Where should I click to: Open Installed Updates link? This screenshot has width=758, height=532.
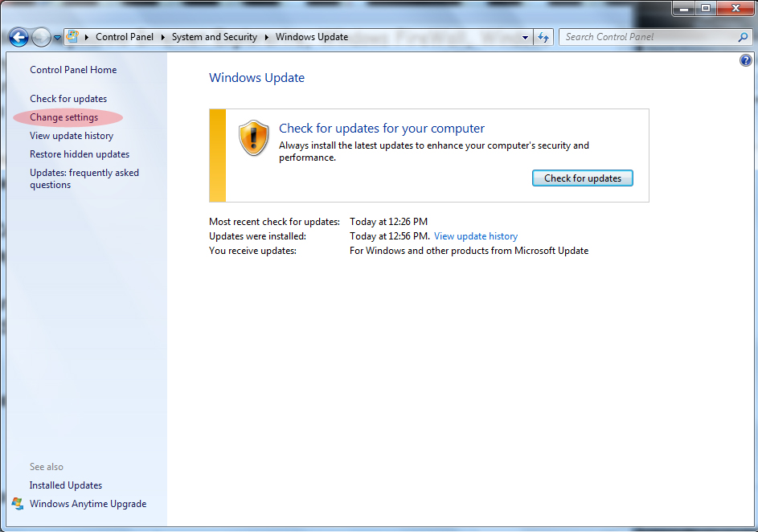click(x=66, y=485)
